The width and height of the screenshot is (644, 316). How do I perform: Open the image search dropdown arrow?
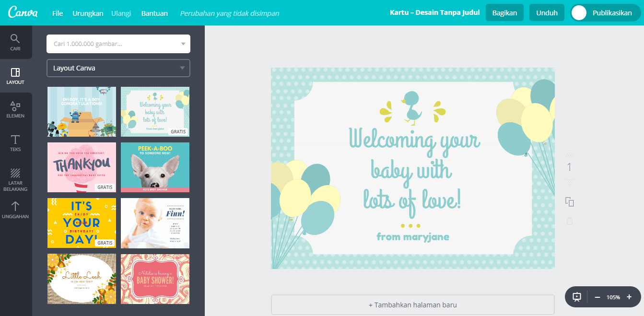tap(183, 44)
